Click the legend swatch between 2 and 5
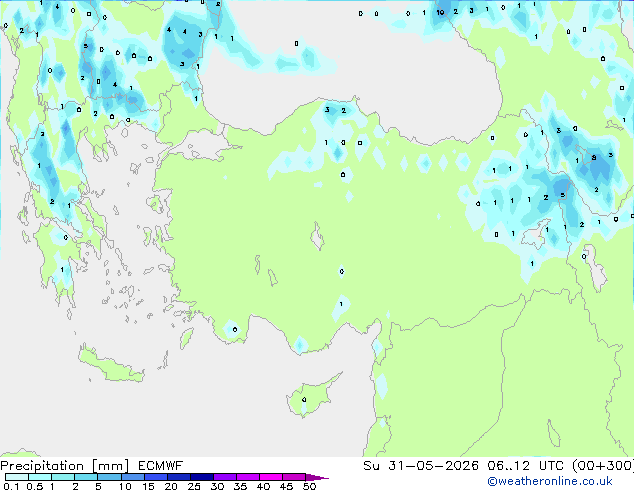The height and width of the screenshot is (490, 634). point(86,477)
